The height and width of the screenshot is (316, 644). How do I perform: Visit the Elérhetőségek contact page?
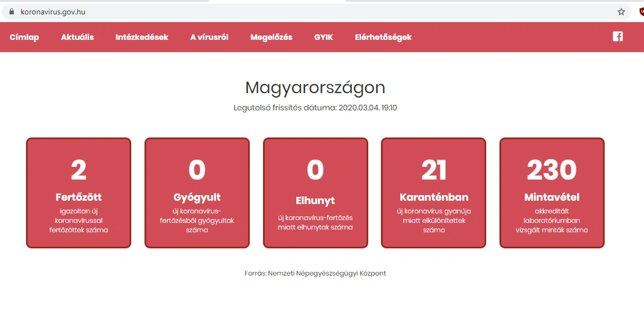pos(383,37)
